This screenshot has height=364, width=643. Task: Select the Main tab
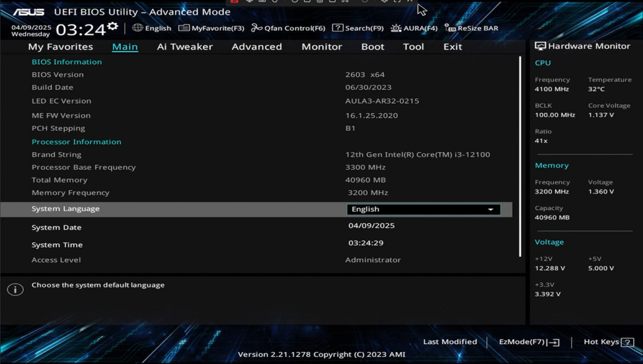pos(125,47)
